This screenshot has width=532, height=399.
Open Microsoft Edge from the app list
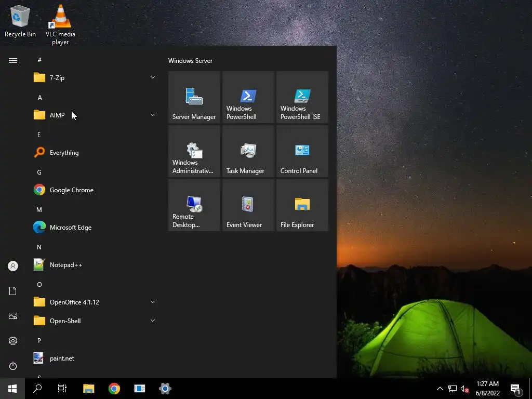click(x=95, y=227)
